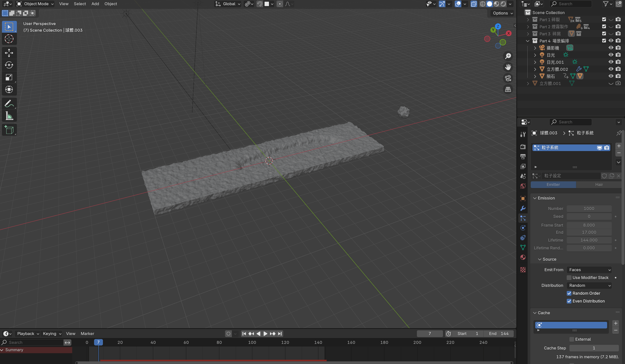Switch viewport to rendered shading mode
Image resolution: width=625 pixels, height=364 pixels.
(504, 4)
